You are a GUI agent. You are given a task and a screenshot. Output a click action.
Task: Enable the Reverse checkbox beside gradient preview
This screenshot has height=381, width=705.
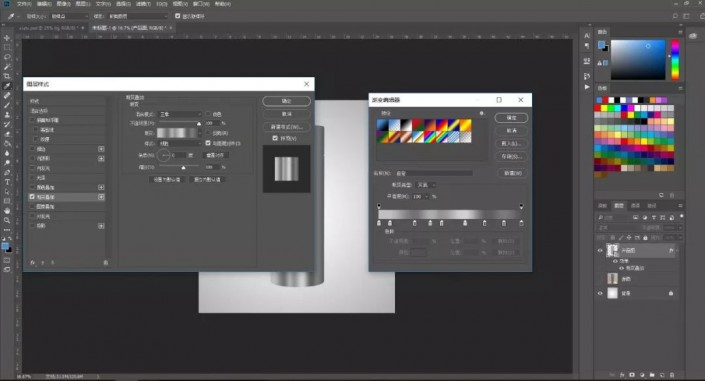point(208,133)
